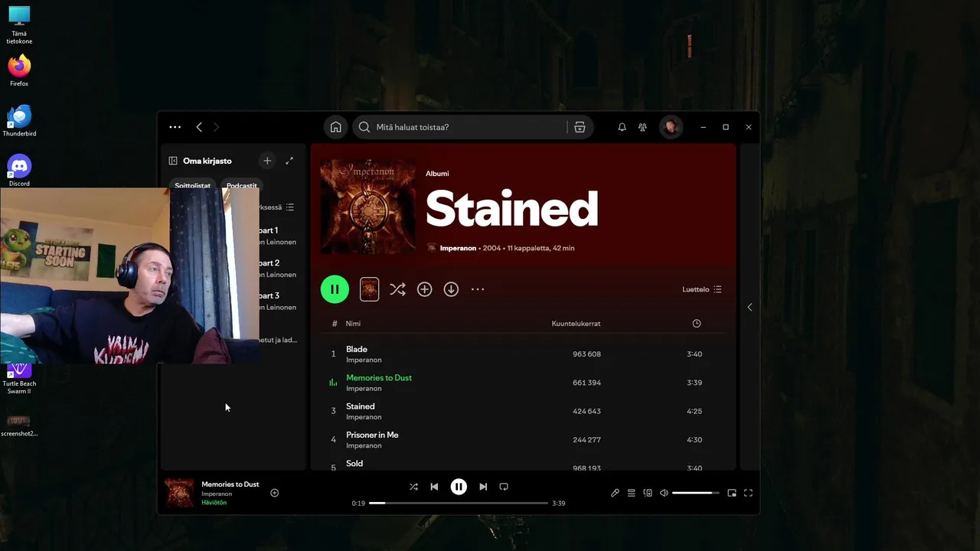
Task: Open Turtle Beach Swarm II shortcut
Action: [19, 379]
